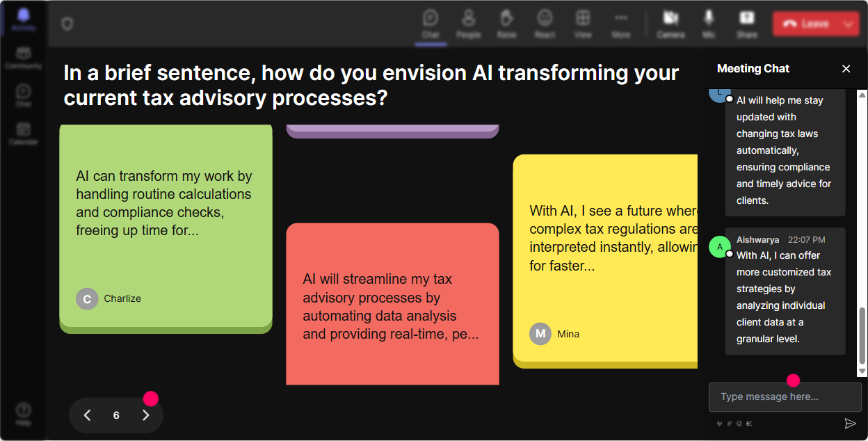This screenshot has width=868, height=441.
Task: Click page number 6 indicator
Action: (x=116, y=415)
